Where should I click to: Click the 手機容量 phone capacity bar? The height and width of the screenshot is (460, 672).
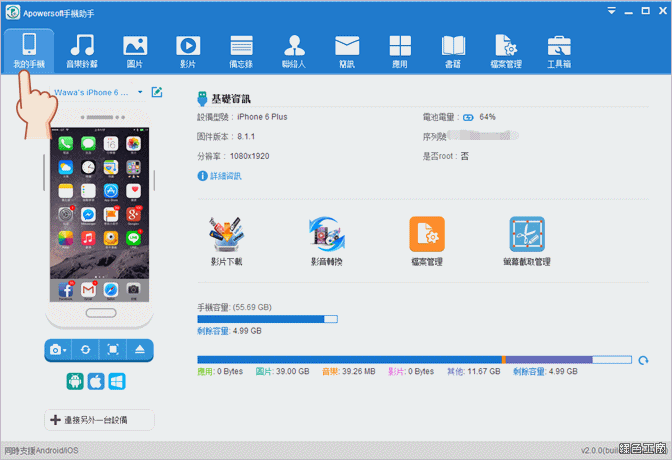click(267, 319)
